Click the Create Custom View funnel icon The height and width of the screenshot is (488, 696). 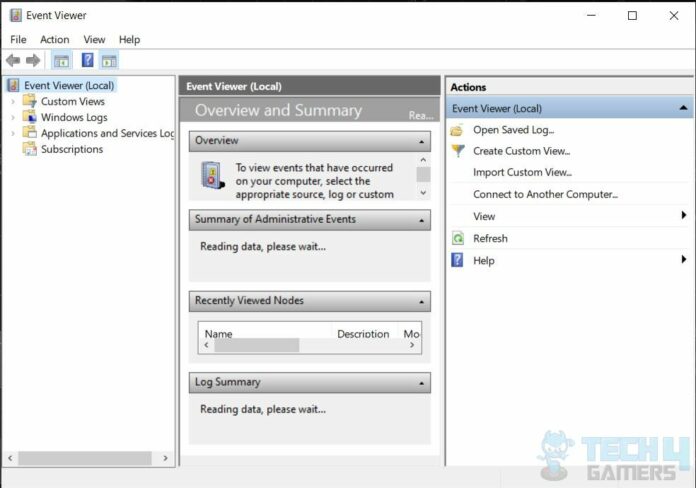tap(457, 151)
